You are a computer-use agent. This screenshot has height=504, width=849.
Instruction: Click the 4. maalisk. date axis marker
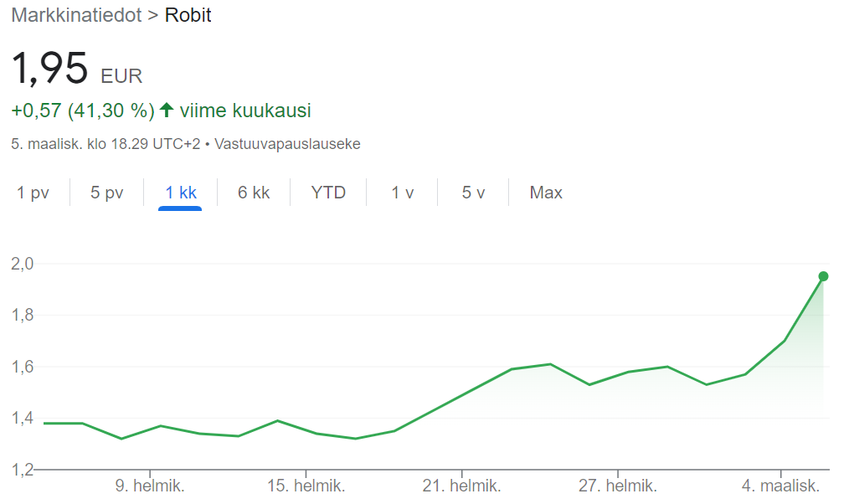[781, 486]
